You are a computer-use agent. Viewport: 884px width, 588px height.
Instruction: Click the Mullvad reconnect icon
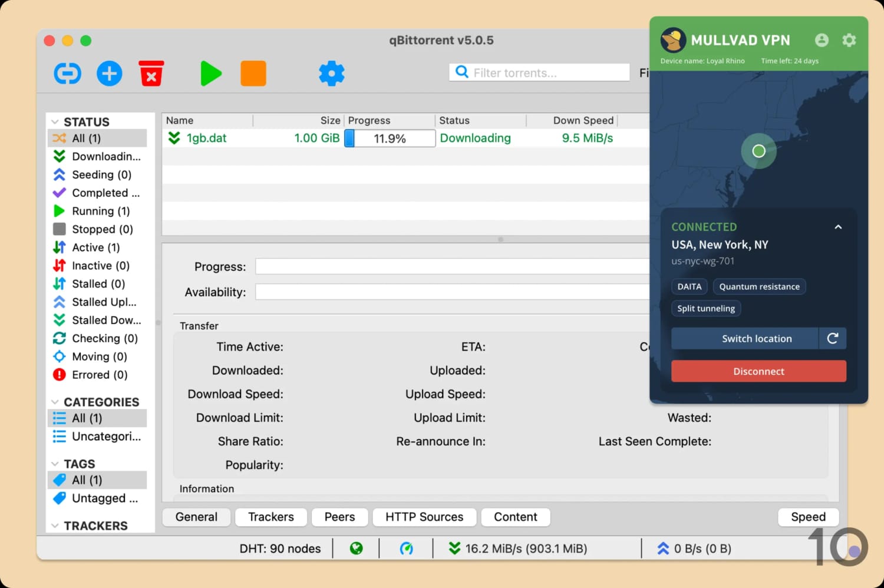(x=833, y=338)
